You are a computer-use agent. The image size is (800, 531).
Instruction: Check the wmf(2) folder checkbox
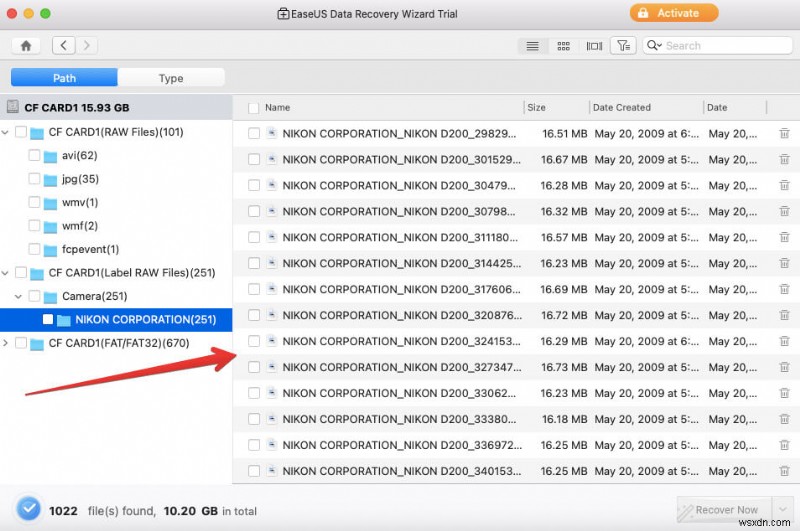pyautogui.click(x=34, y=225)
